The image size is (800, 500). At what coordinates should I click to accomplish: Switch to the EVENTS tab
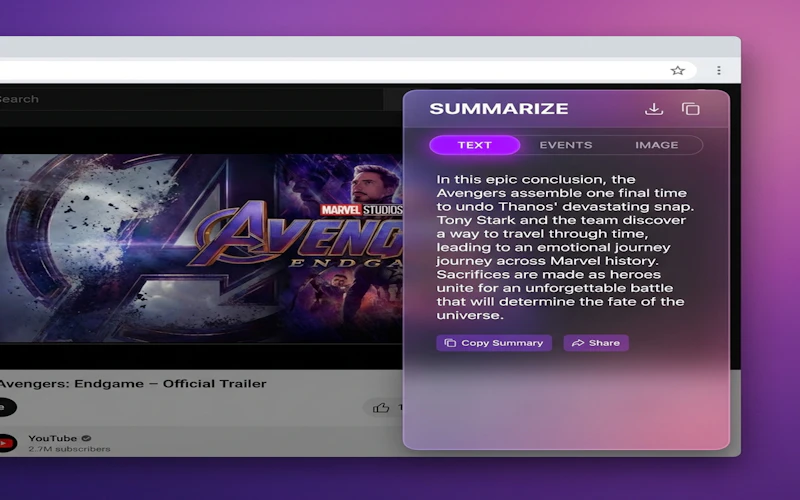coord(566,145)
